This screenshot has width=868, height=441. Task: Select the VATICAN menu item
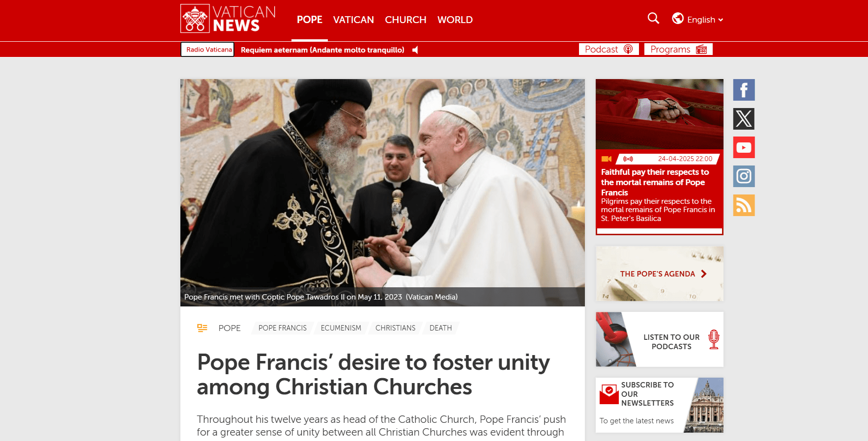(353, 20)
